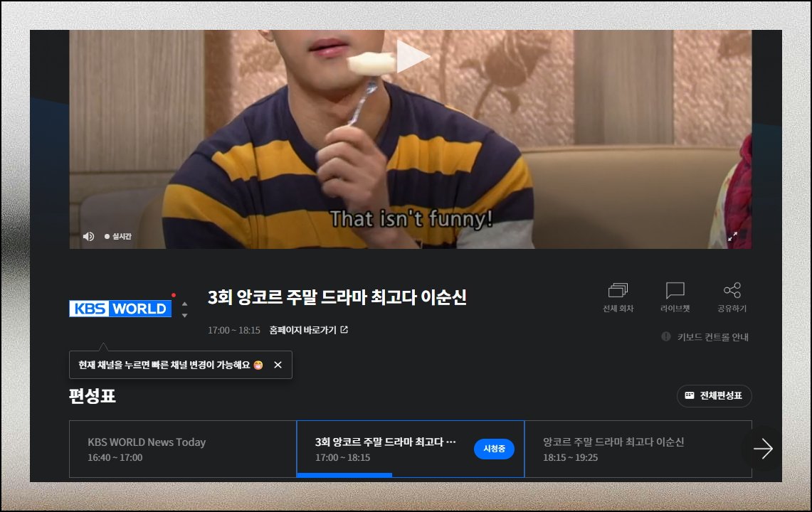Click the 17:00 ~ 18:15 time under title
Image resolution: width=812 pixels, height=512 pixels.
[x=234, y=330]
